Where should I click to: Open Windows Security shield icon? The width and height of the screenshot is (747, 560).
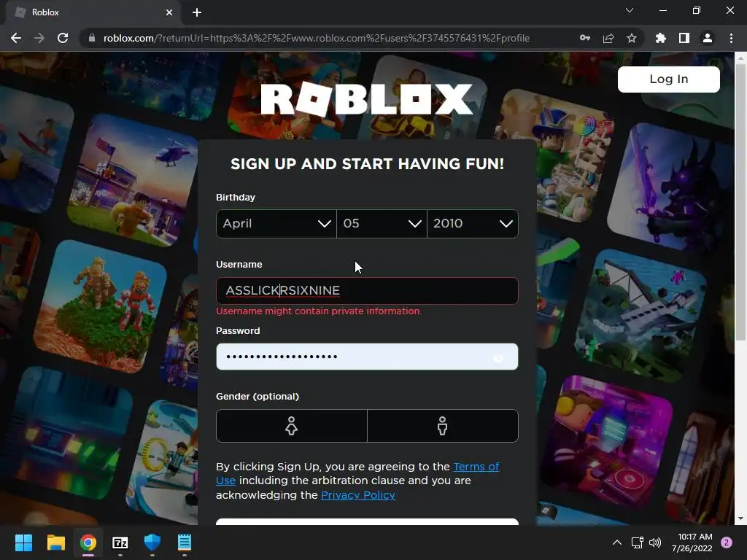click(152, 542)
